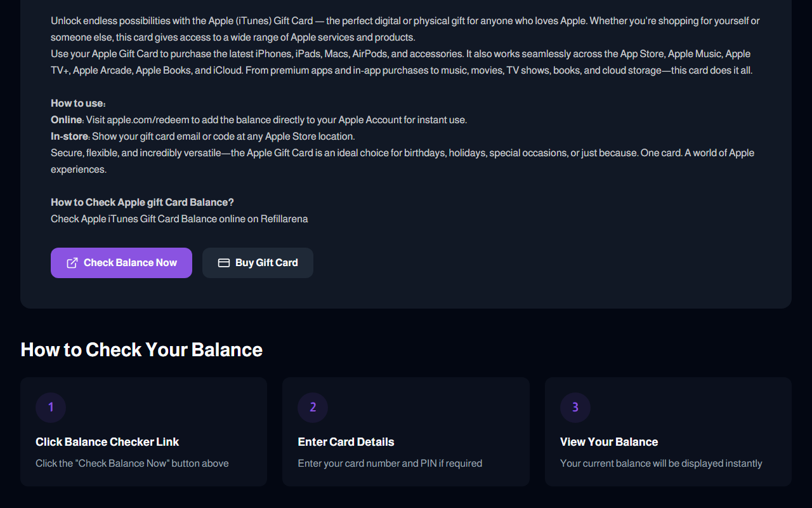
Task: Click the paragraph starting "Unlock endless possibilities"
Action: coord(405,29)
